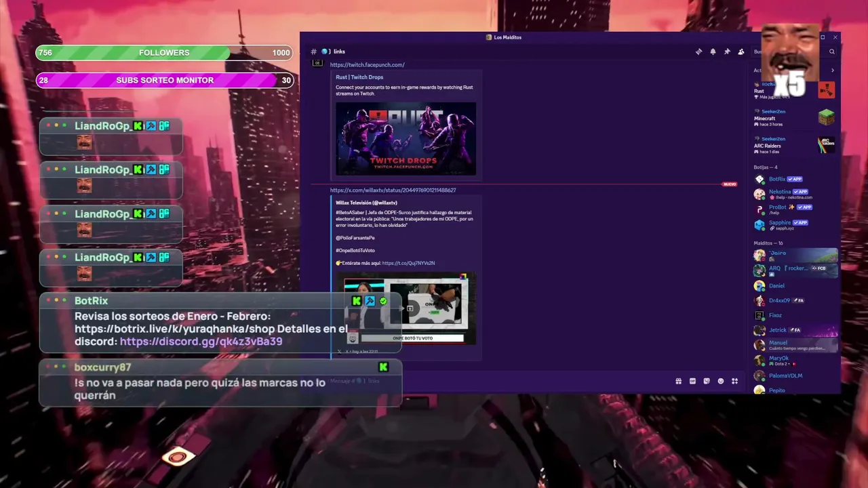Open the Rust | Twitch Drops embed title

coord(359,77)
